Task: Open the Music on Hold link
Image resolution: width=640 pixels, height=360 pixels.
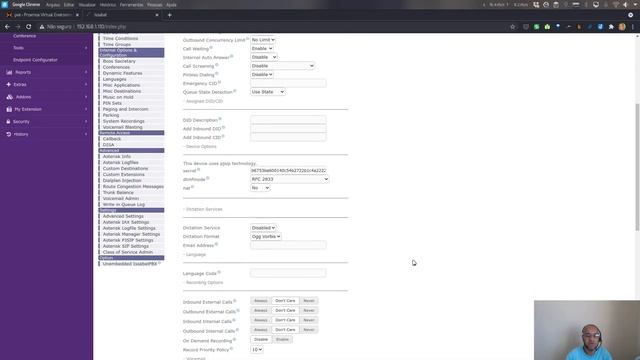Action: click(118, 97)
